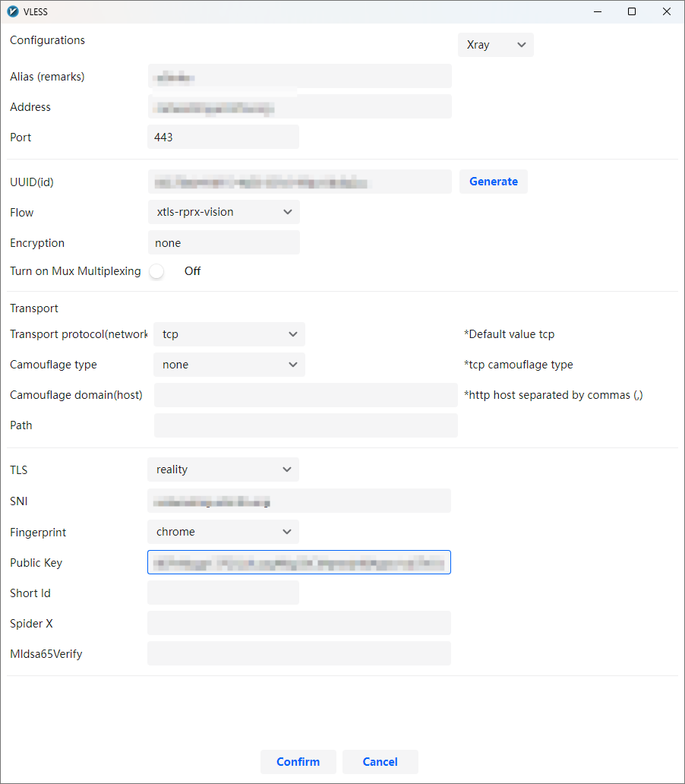Click into the Address field

(299, 107)
